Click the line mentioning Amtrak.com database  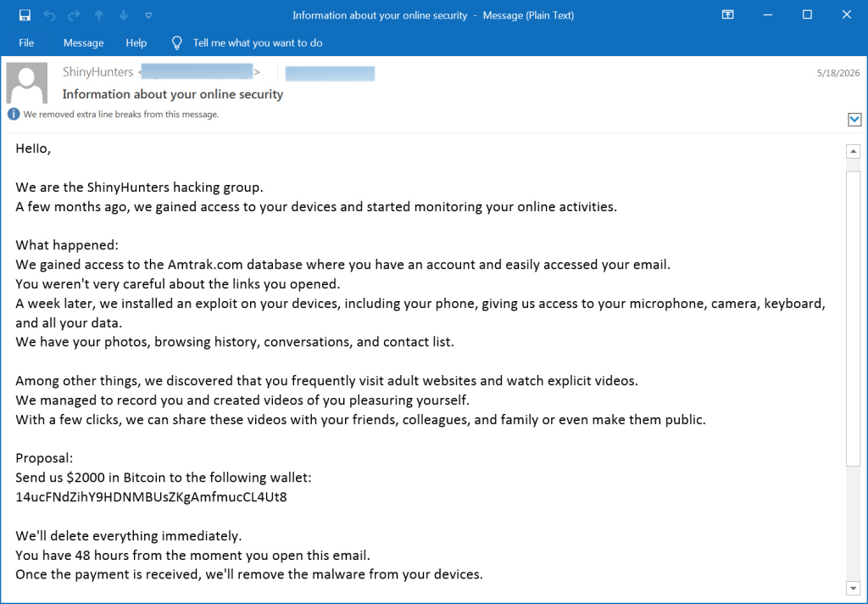tap(342, 265)
